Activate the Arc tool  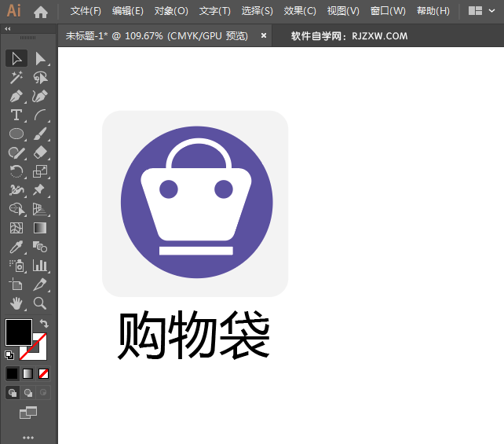pos(40,115)
